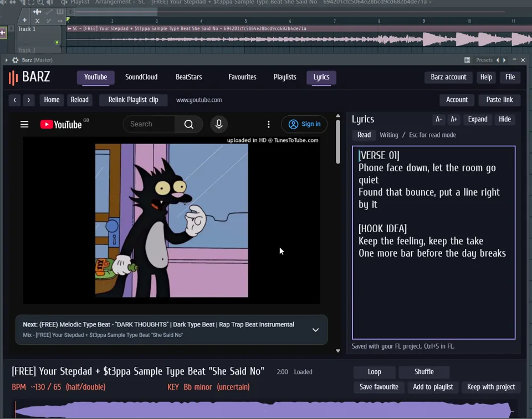
Task: Click the YouTube logo
Action: tap(61, 125)
